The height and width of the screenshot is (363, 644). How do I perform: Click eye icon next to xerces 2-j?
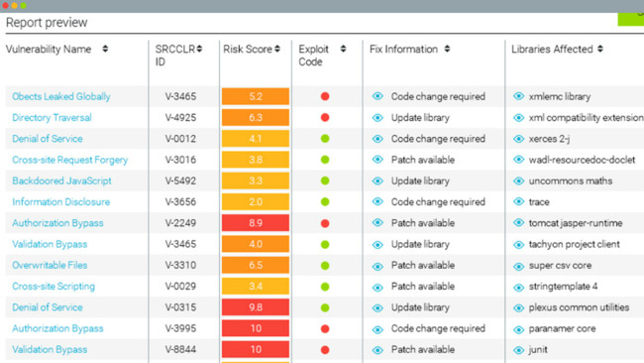tap(519, 139)
